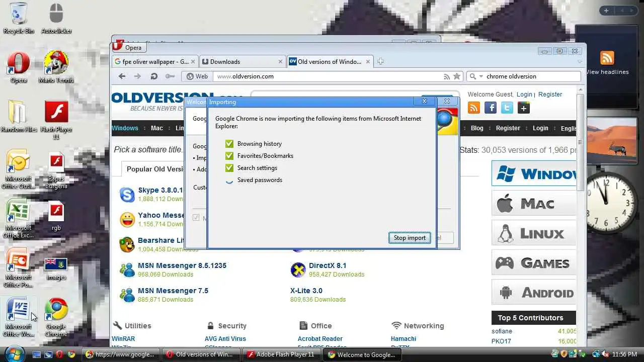Click the muted volume tray icon
Viewport: 644px width, 362px height.
(x=605, y=354)
